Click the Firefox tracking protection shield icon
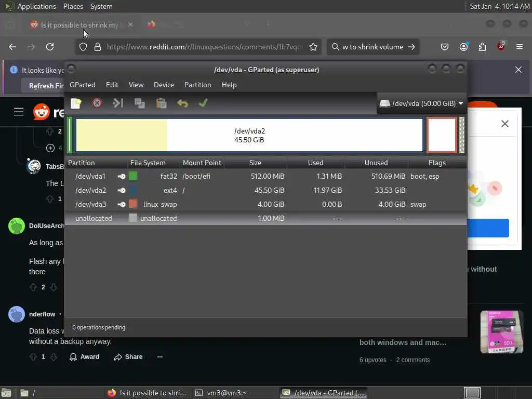The width and height of the screenshot is (532, 399). point(83,47)
